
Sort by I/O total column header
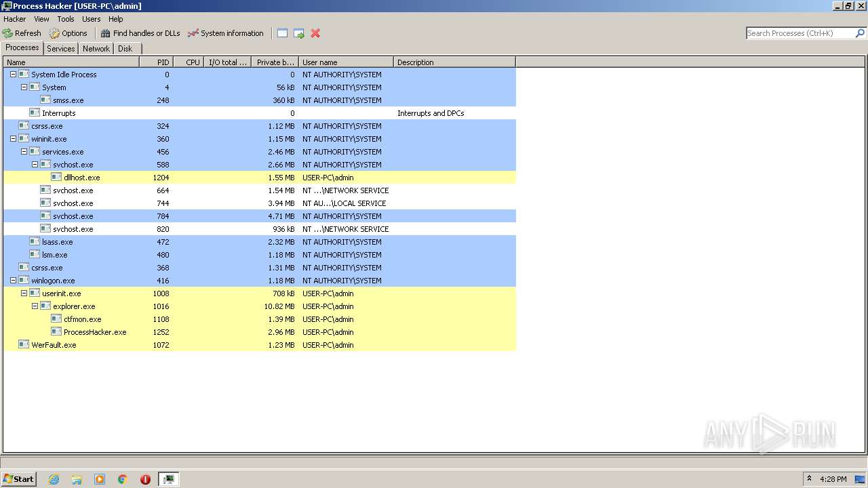tap(227, 62)
